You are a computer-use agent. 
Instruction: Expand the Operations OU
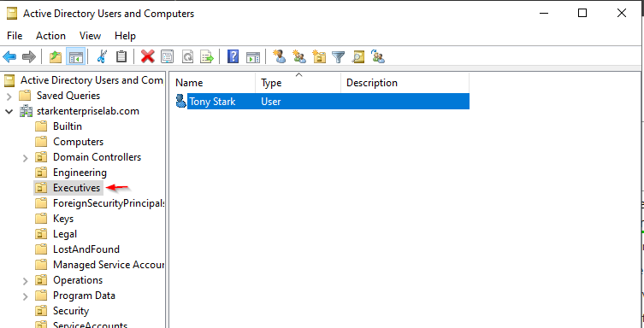coord(26,281)
